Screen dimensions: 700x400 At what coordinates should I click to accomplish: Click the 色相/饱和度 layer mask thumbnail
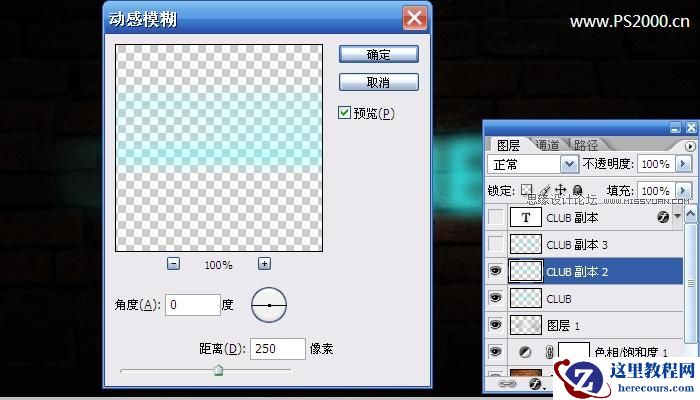point(574,350)
